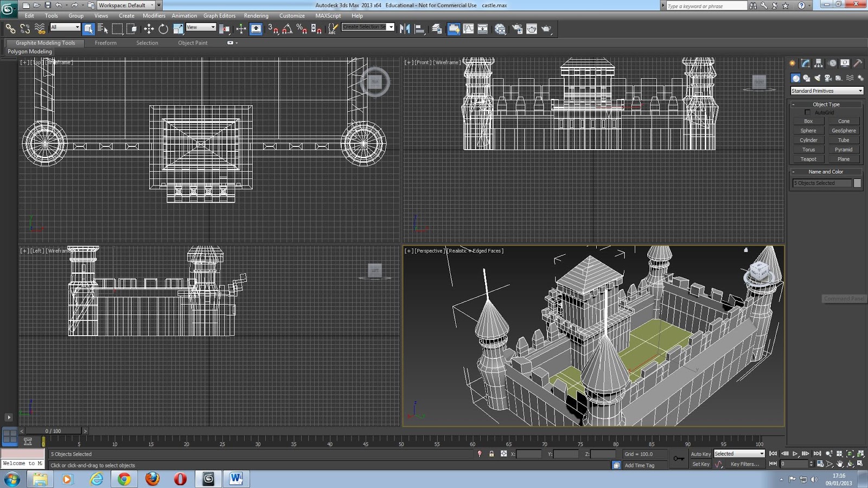Image resolution: width=868 pixels, height=488 pixels.
Task: Click the Teapot primitive button
Action: (808, 159)
